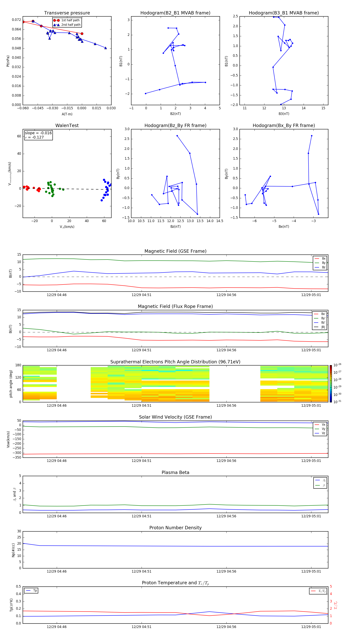Screen dimensions: 351x644
Task: Click the Vx legend entry
Action: (x=320, y=424)
